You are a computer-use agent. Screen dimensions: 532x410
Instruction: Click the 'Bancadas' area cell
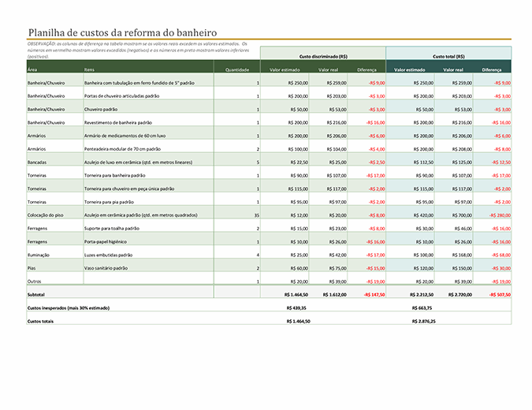pyautogui.click(x=38, y=162)
